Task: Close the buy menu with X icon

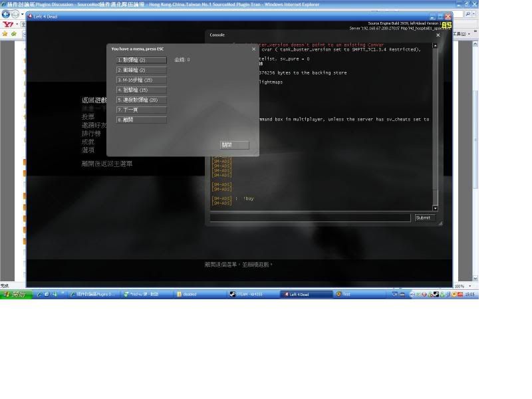Action: 253,49
